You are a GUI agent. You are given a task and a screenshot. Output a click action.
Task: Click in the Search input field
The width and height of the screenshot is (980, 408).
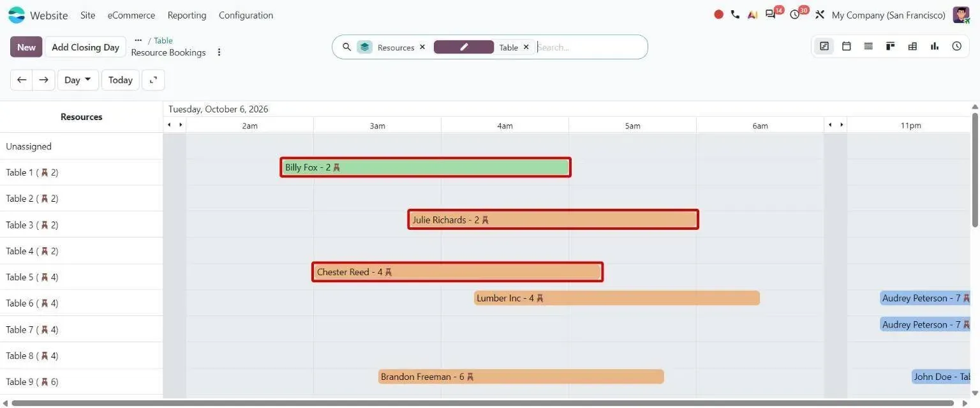[590, 47]
